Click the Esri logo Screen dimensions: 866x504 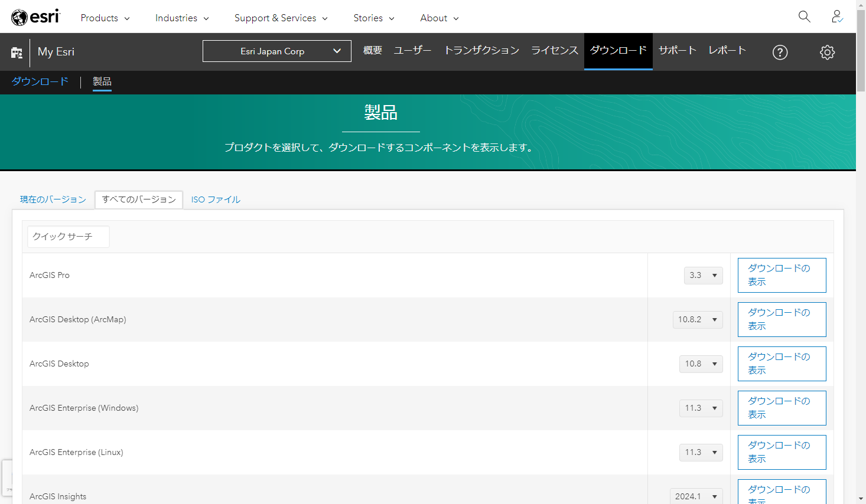coord(35,17)
